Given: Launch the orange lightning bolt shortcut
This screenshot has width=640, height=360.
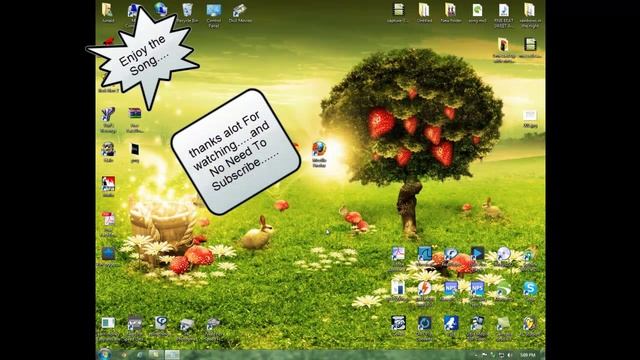Looking at the screenshot, I should [x=424, y=288].
